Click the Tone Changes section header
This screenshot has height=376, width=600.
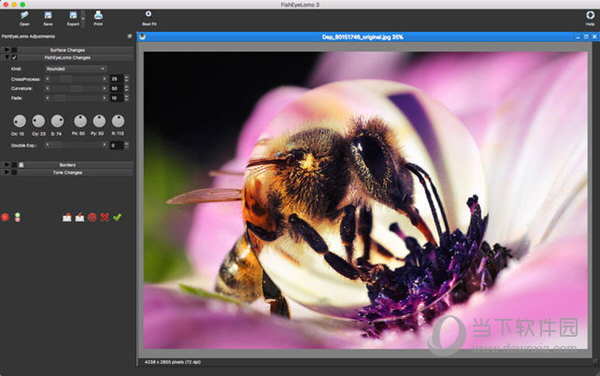click(x=67, y=173)
